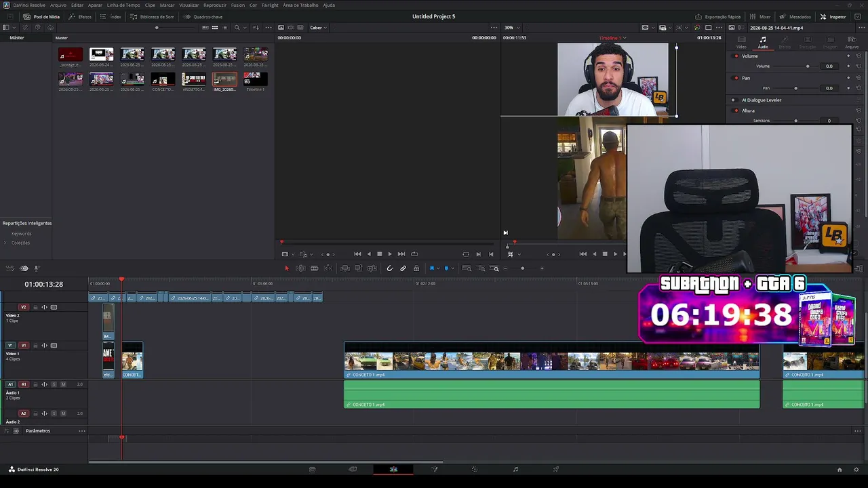Adjust the timeline zoom slider
This screenshot has height=488, width=868.
(x=522, y=268)
